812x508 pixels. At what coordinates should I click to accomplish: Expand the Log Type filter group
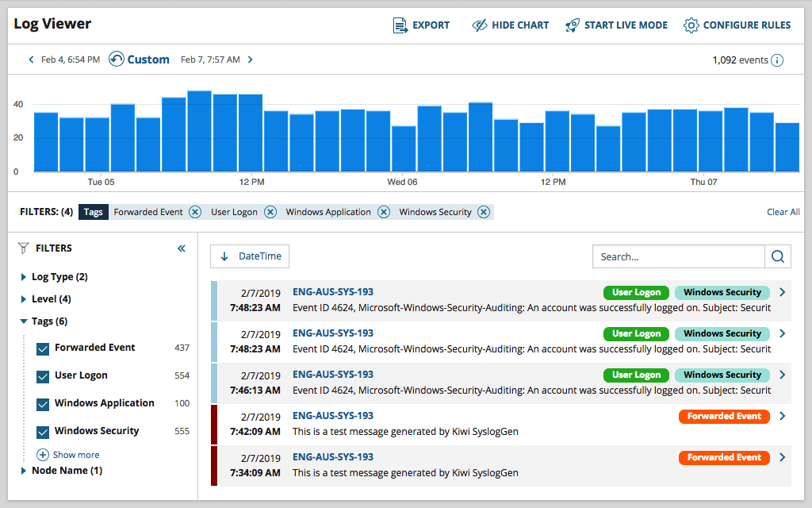(23, 277)
